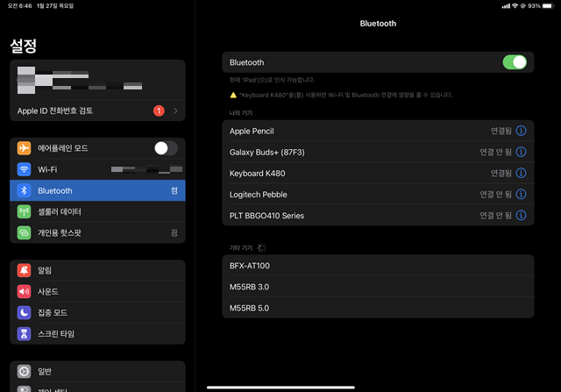Tap the 연결됨 status for Apple Pencil
561x392 pixels.
click(501, 131)
